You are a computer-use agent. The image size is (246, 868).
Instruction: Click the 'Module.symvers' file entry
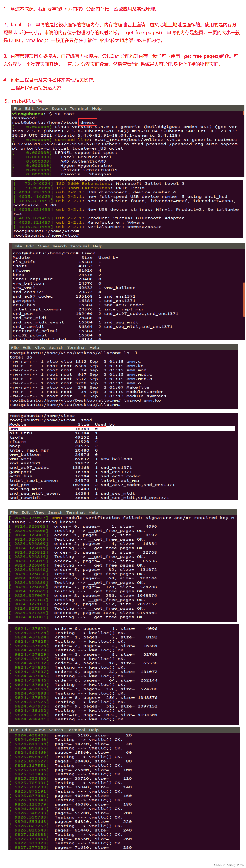146,396
